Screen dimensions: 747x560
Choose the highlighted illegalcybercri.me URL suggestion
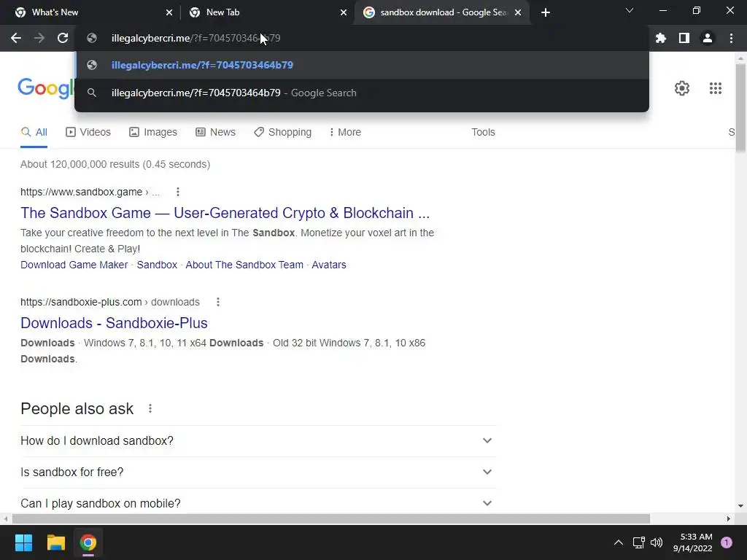[362, 65]
